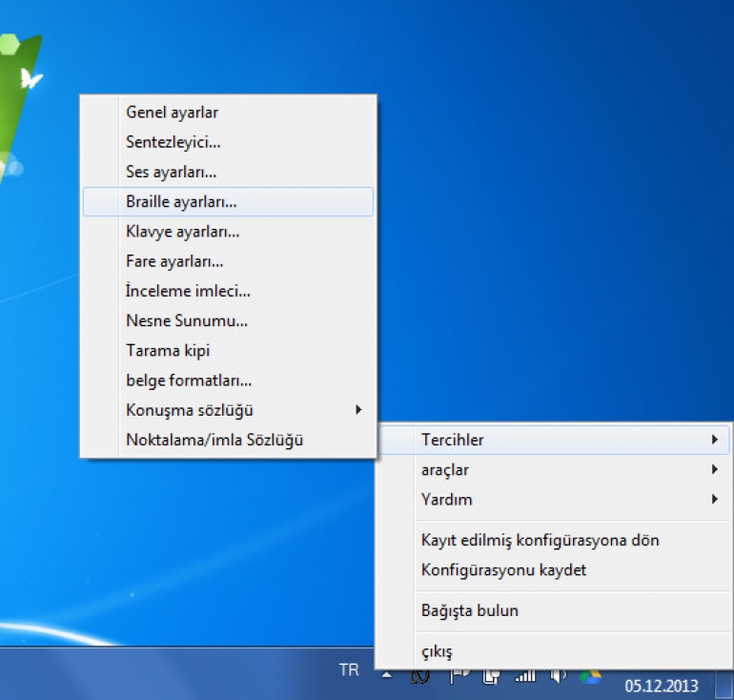
Task: Open Genel ayarlar from Tercihler submenu
Action: tap(228, 113)
